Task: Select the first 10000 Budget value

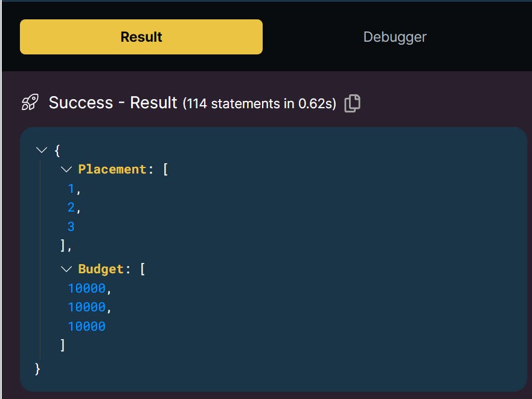Action: (x=86, y=288)
